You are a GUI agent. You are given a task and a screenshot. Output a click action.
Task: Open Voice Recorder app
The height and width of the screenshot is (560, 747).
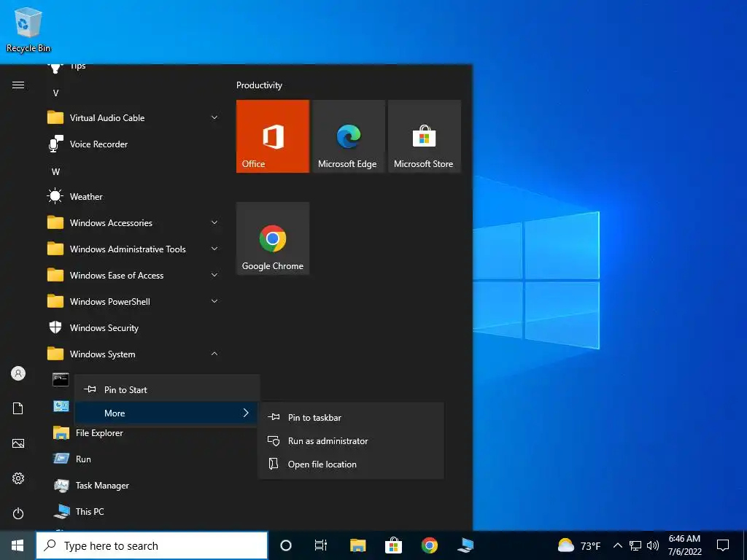coord(133,144)
